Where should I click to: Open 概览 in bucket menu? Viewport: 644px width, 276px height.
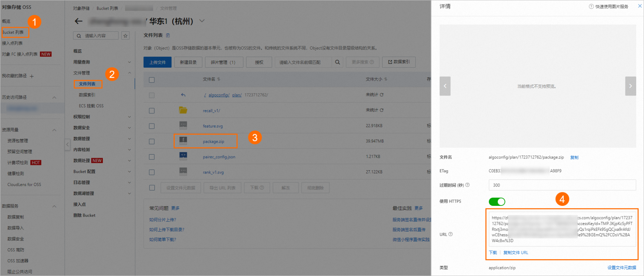(78, 51)
